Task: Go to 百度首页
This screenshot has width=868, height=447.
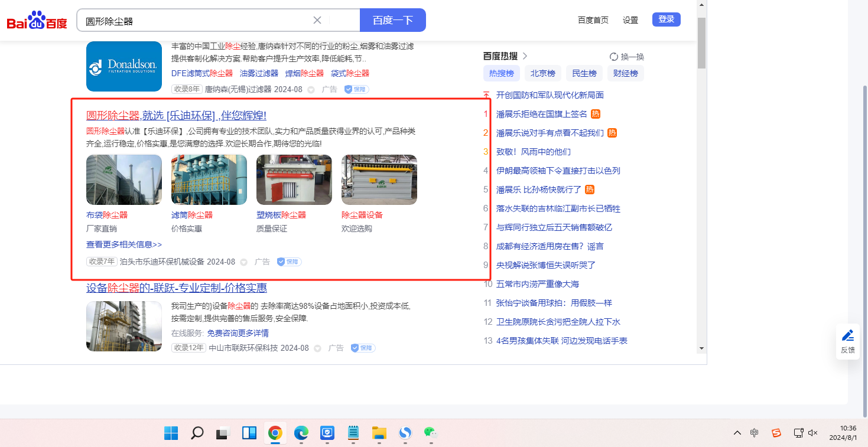Action: [x=593, y=20]
